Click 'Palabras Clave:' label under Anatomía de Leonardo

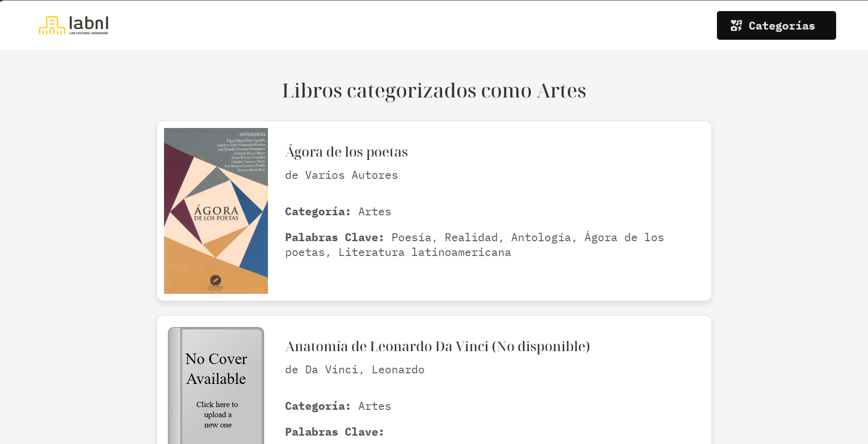tap(334, 432)
